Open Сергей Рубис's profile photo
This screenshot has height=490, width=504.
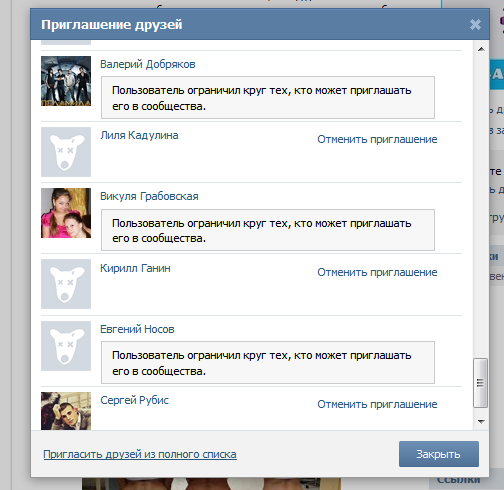point(66,411)
